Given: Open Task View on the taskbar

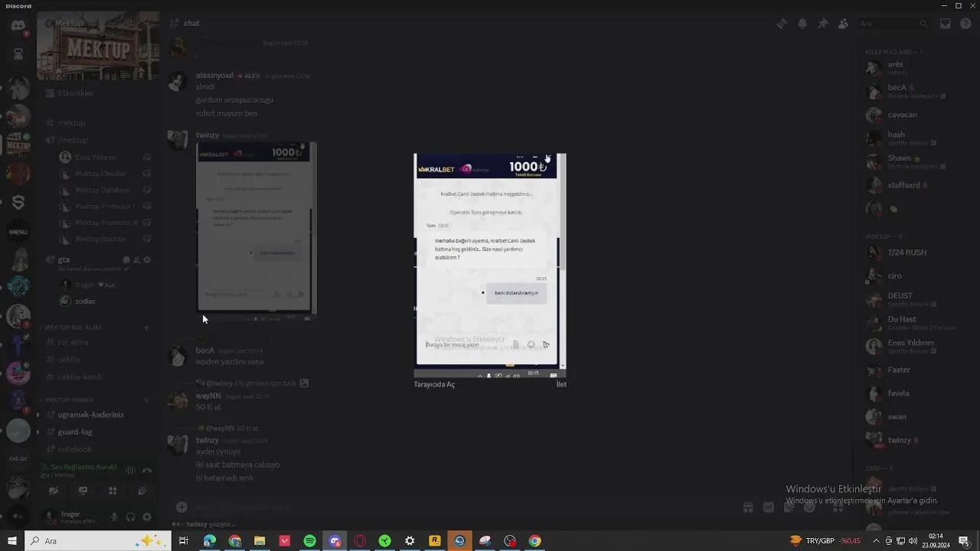Looking at the screenshot, I should [184, 541].
